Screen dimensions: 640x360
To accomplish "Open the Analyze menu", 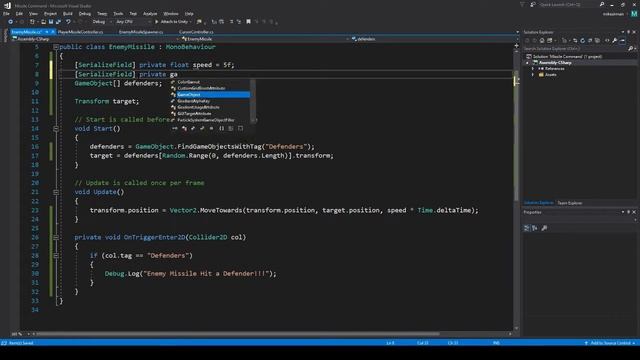I will 150,13.
